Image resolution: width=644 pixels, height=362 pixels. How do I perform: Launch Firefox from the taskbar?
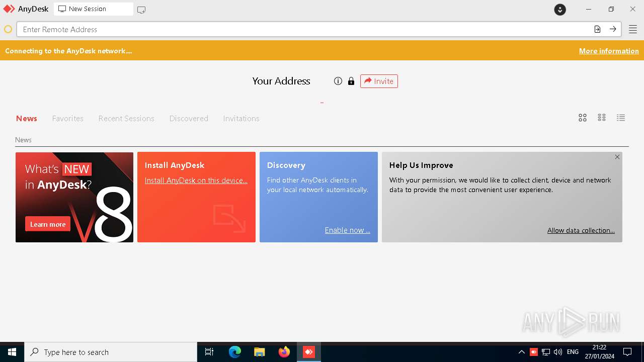point(284,352)
